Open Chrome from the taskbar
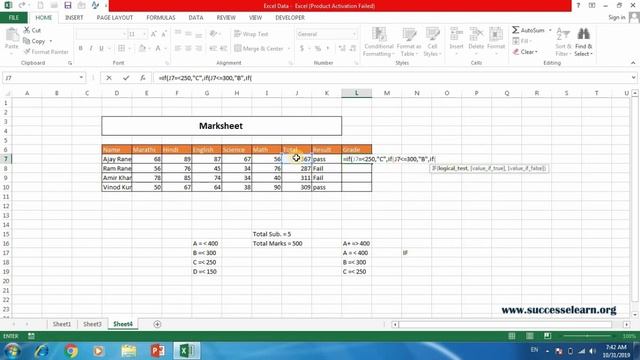 point(71,351)
